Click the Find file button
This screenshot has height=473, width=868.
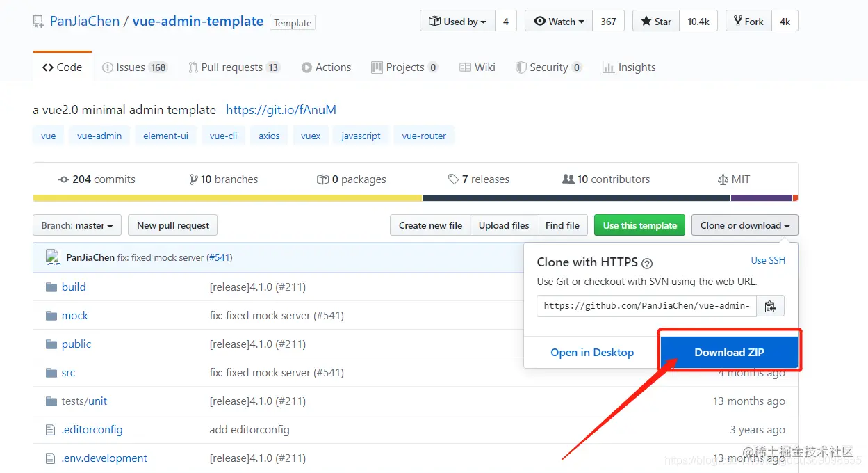click(562, 225)
